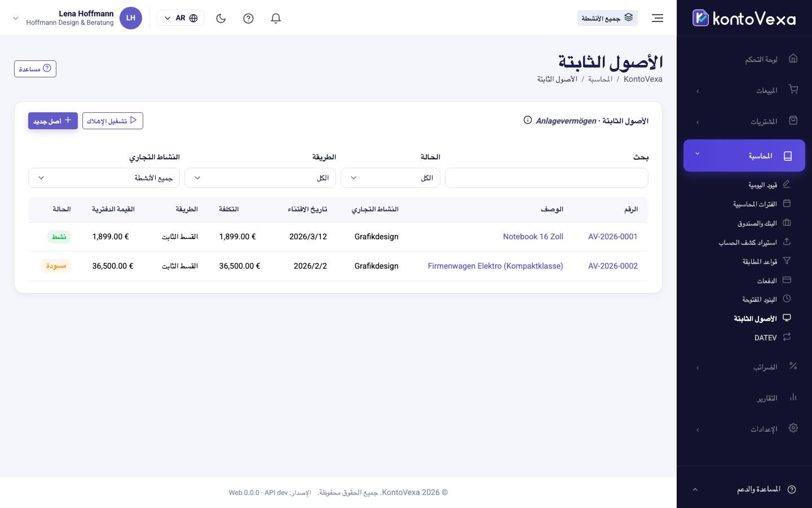The width and height of the screenshot is (812, 508).
Task: Click the بحث search input field
Action: click(546, 178)
